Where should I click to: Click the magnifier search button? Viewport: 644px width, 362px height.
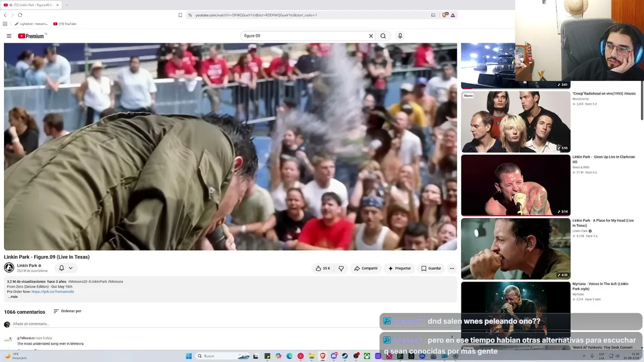tap(383, 36)
